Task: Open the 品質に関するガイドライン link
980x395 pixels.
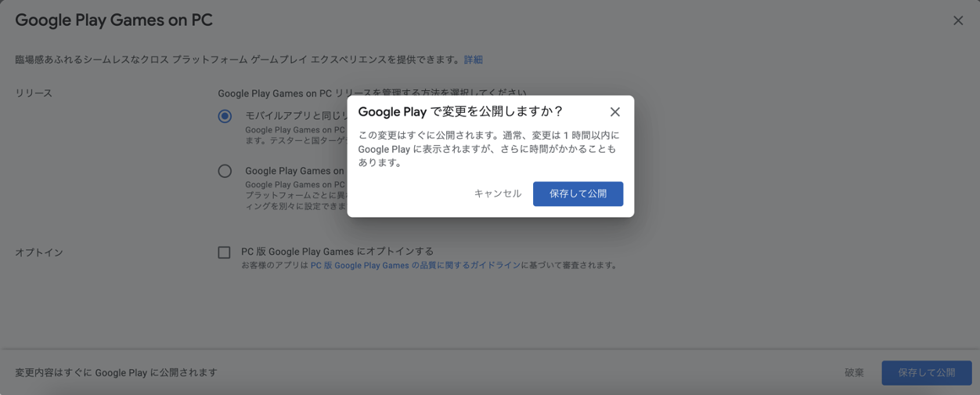Action: [415, 266]
